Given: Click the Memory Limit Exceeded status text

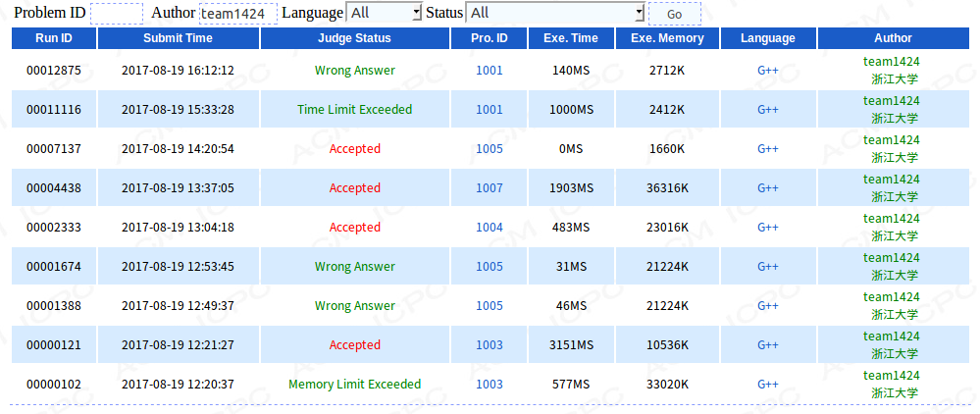Looking at the screenshot, I should coord(355,385).
